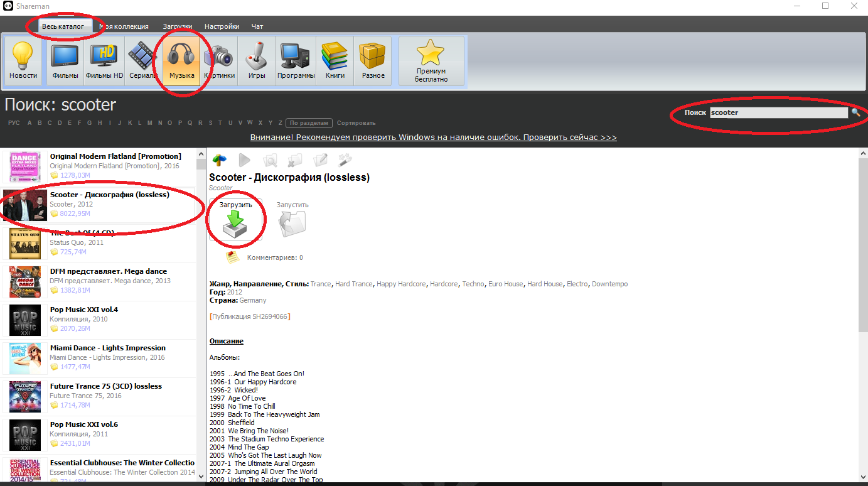Filter results by letter W
The width and height of the screenshot is (868, 486).
point(250,122)
